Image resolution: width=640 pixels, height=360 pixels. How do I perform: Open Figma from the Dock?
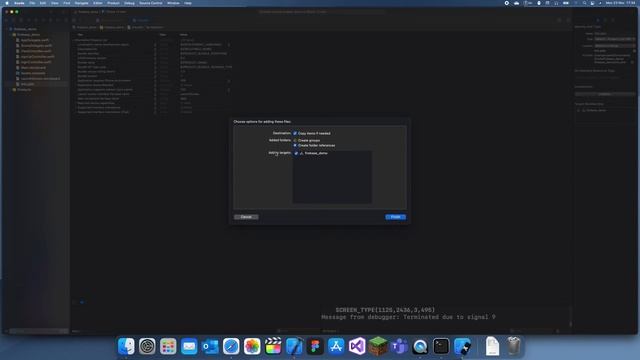pos(315,347)
